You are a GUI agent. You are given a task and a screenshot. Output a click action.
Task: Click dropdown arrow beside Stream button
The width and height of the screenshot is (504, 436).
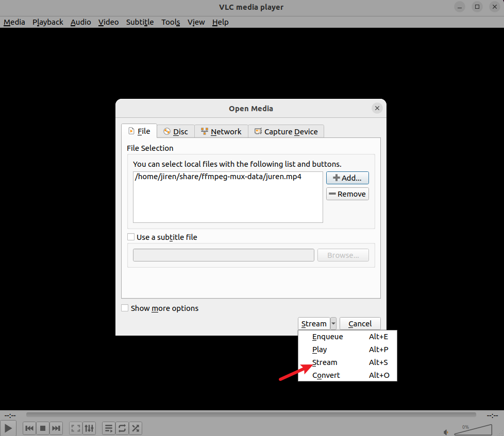(x=333, y=323)
